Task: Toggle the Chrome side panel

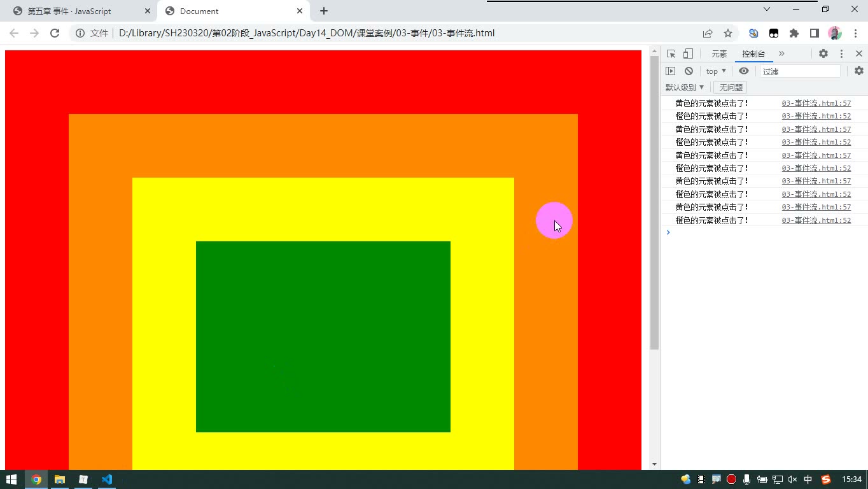Action: click(x=815, y=33)
